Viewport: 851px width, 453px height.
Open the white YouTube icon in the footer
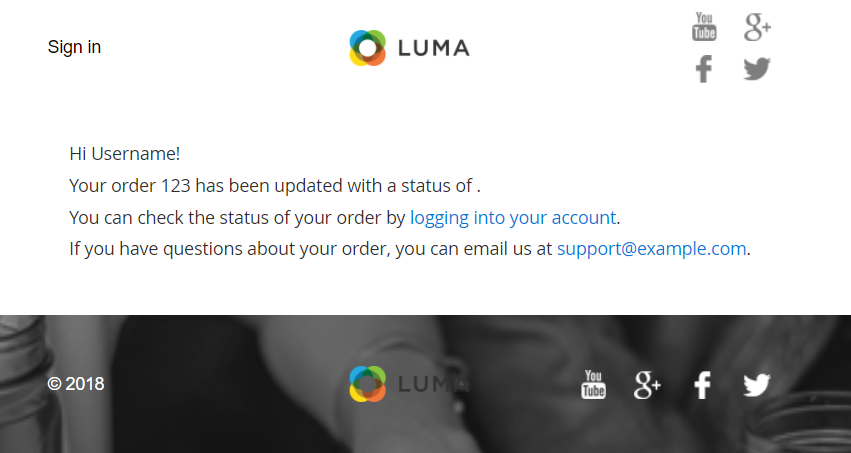[594, 384]
